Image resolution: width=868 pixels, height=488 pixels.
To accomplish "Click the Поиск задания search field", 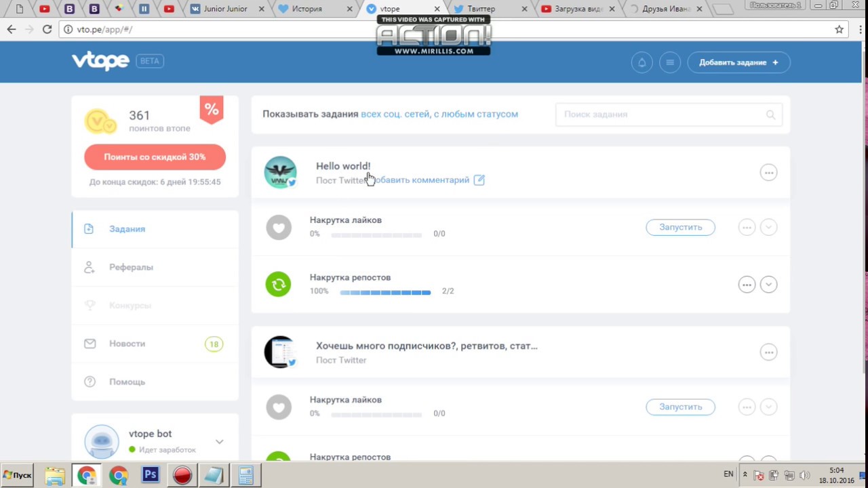I will click(669, 115).
